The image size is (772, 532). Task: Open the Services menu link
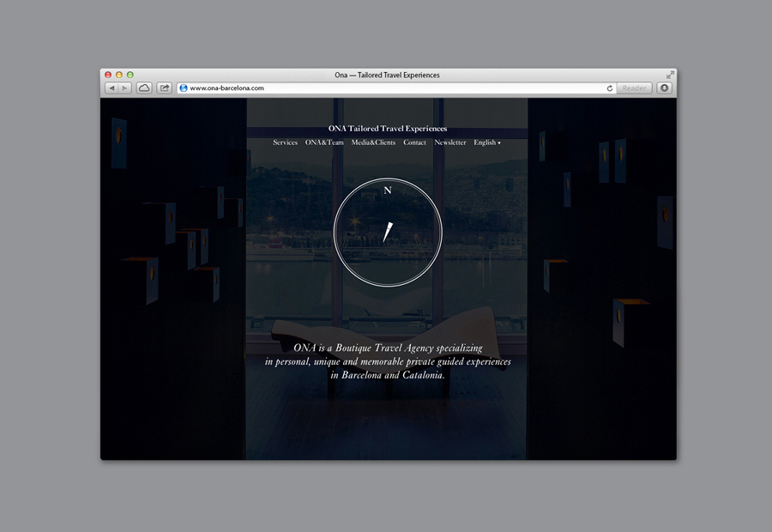[x=285, y=142]
